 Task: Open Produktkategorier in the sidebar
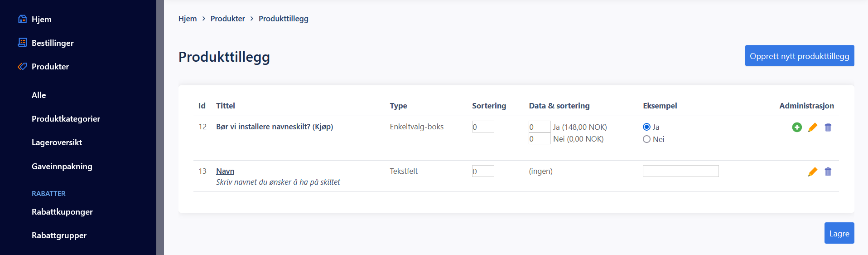click(x=66, y=119)
